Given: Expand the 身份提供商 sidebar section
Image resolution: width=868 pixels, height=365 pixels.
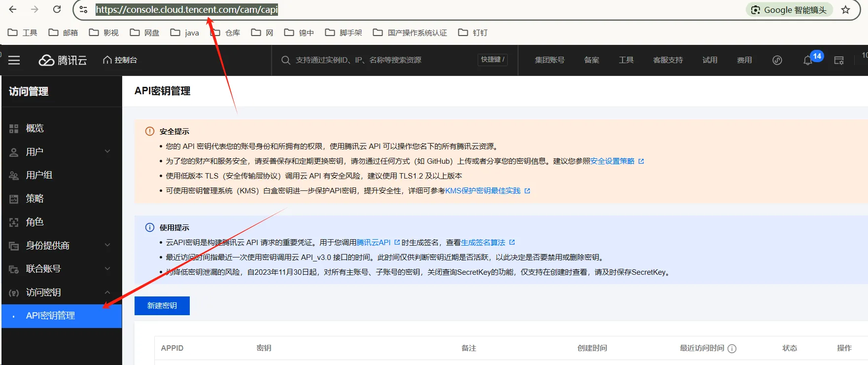Looking at the screenshot, I should pyautogui.click(x=62, y=246).
